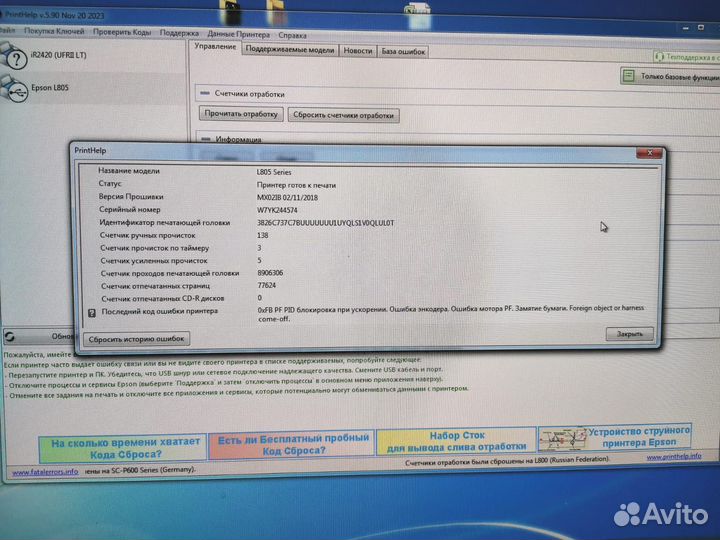Screen dimensions: 720x540
Task: Click printed pages counter value 77624
Action: coord(267,285)
